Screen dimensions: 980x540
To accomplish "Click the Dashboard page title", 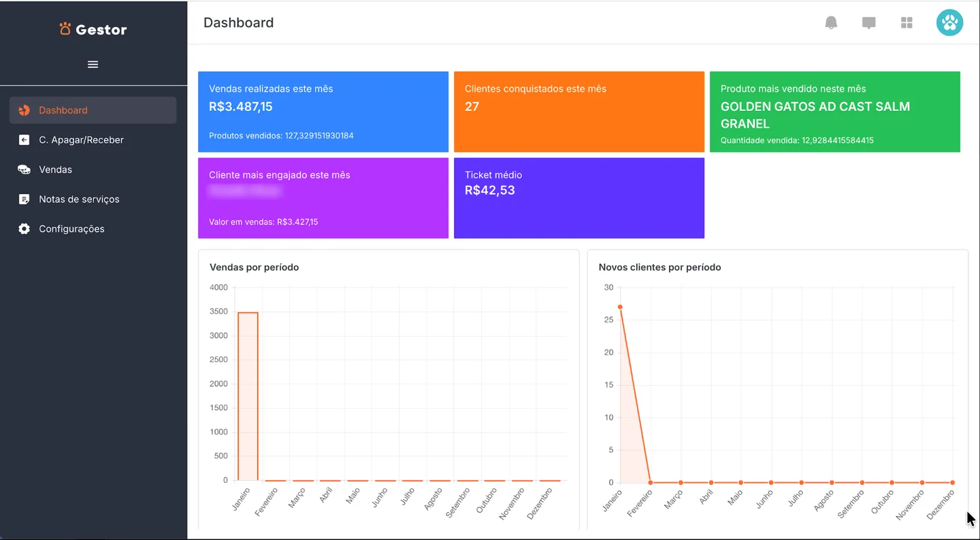I will pyautogui.click(x=239, y=22).
